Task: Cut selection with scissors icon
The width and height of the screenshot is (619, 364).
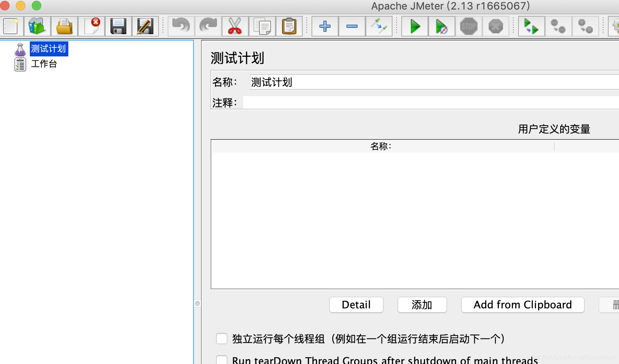Action: [235, 27]
